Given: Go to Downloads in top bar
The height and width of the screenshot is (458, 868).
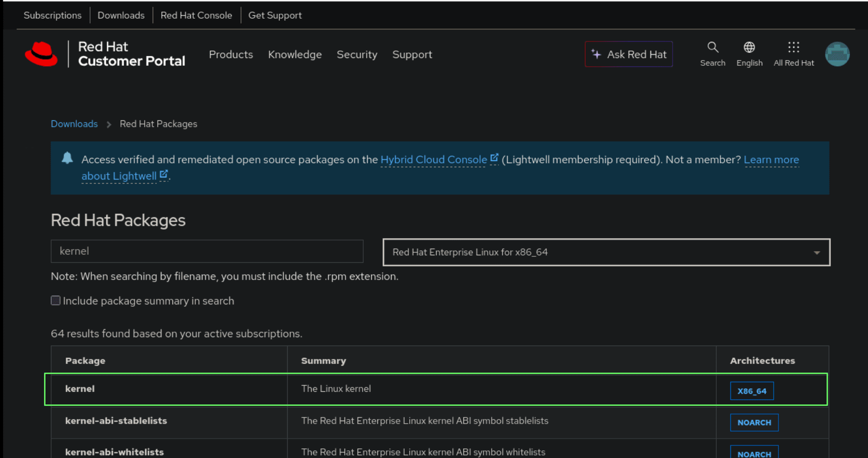Looking at the screenshot, I should click(121, 15).
